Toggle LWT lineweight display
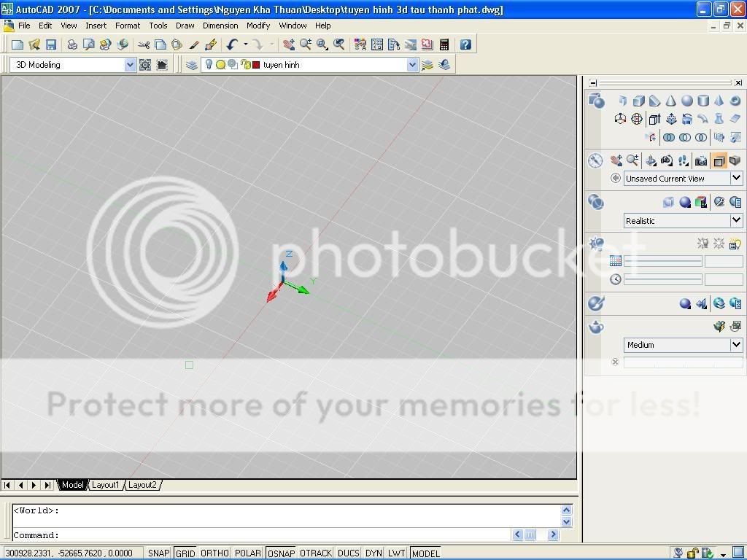This screenshot has width=747, height=560. click(396, 553)
